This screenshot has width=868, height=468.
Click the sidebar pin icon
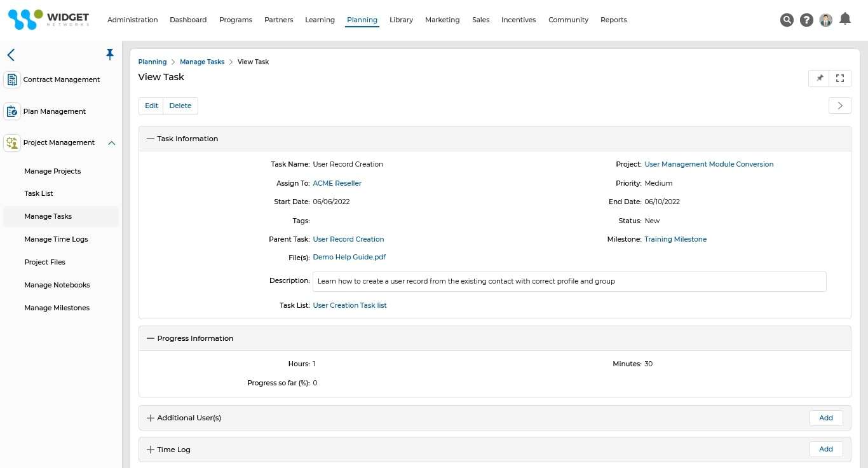point(110,55)
